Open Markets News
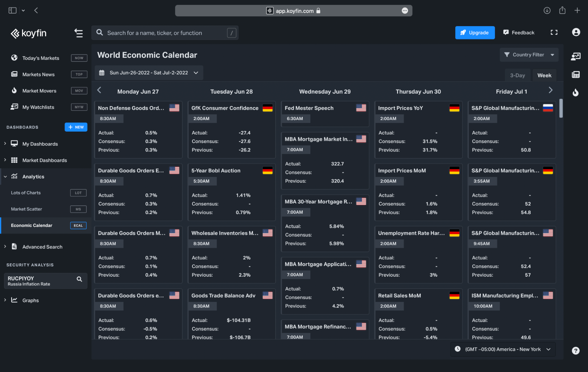This screenshot has height=372, width=588. (x=38, y=74)
